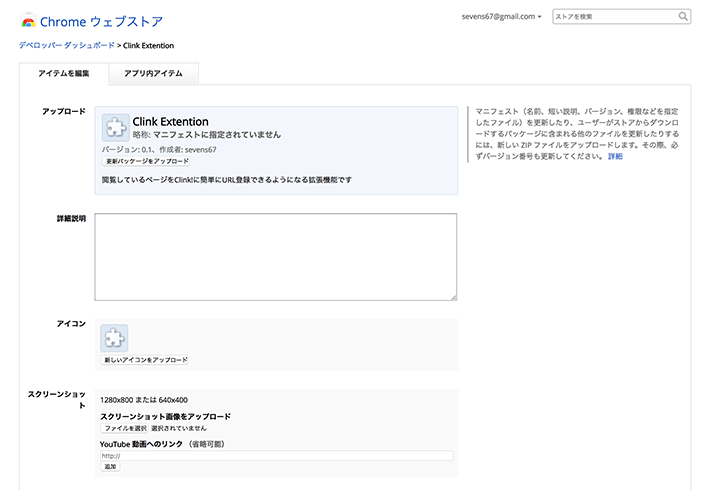Click the ファイルを選択 button for screenshots
The height and width of the screenshot is (490, 714).
(124, 428)
